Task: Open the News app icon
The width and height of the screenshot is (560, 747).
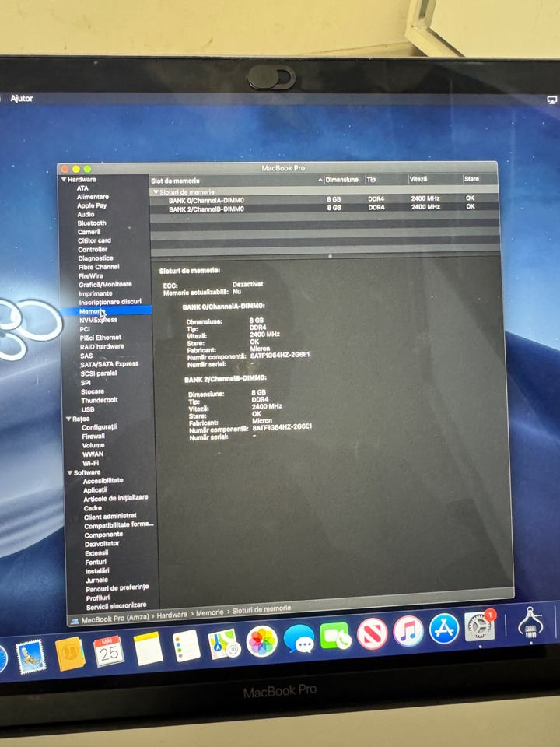Action: (x=372, y=633)
